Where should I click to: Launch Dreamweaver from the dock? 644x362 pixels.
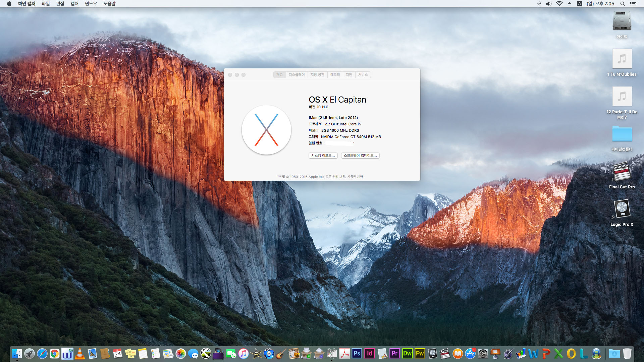coord(407,354)
